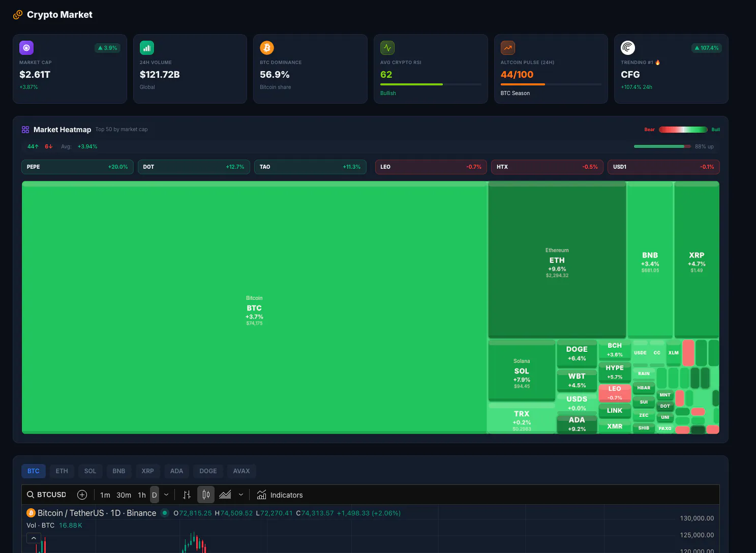Viewport: 756px width, 553px height.
Task: Open the time interval dropdown chevron
Action: point(166,495)
